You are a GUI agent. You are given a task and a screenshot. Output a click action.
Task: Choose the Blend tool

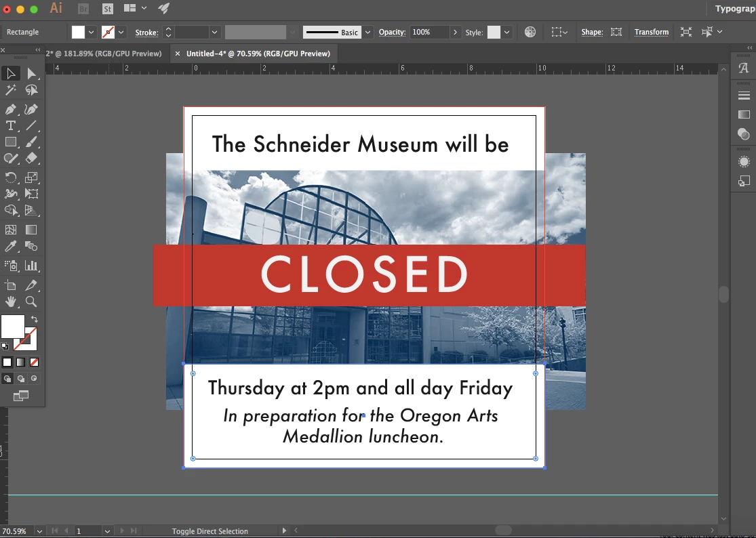pyautogui.click(x=31, y=246)
